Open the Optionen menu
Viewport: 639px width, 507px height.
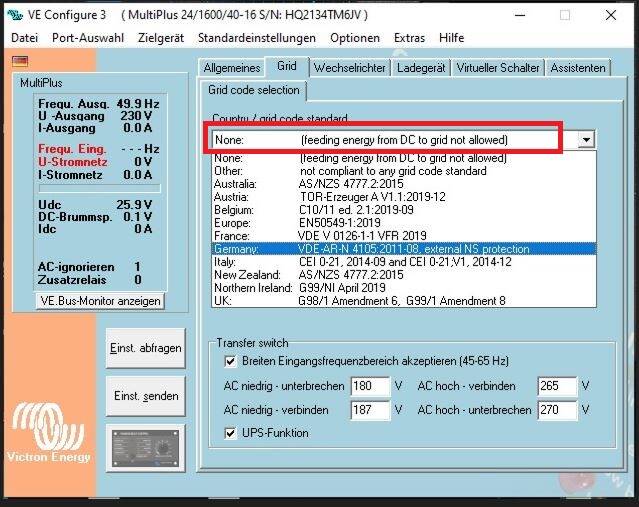tap(355, 38)
